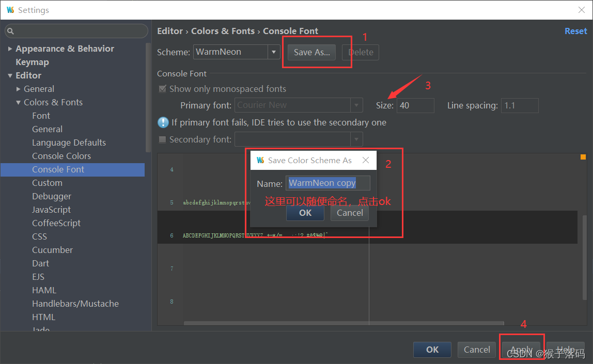Open the Keymap settings page
The image size is (593, 364).
(x=33, y=61)
